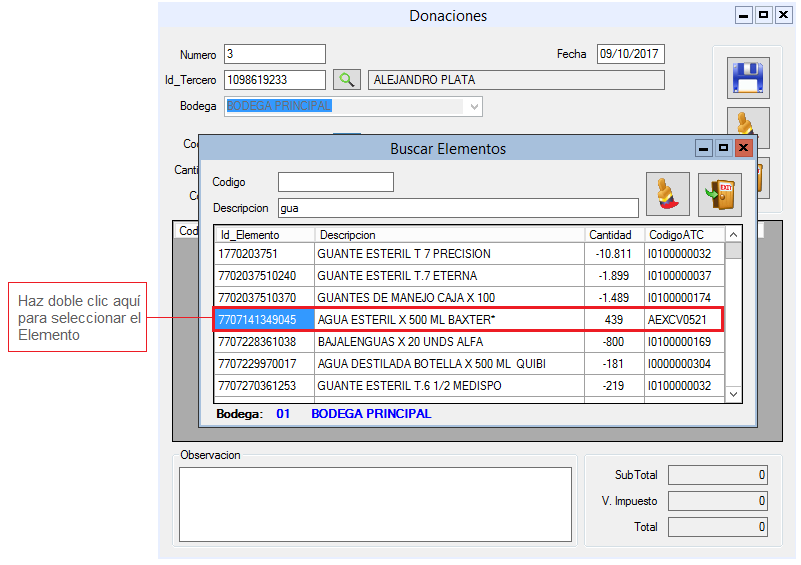This screenshot has width=801, height=565.
Task: Click inside the Observacion text area
Action: tap(375, 504)
